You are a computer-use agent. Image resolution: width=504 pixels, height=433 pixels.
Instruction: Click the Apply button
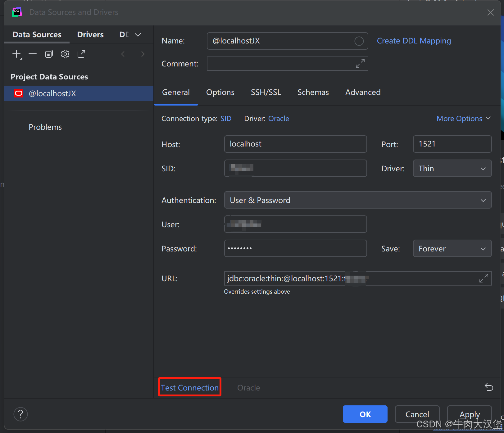click(469, 414)
